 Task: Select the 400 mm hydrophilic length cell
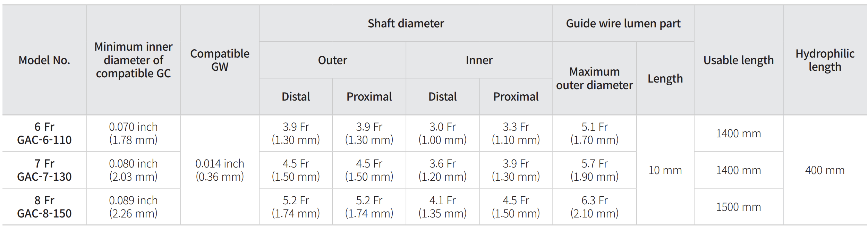click(825, 170)
